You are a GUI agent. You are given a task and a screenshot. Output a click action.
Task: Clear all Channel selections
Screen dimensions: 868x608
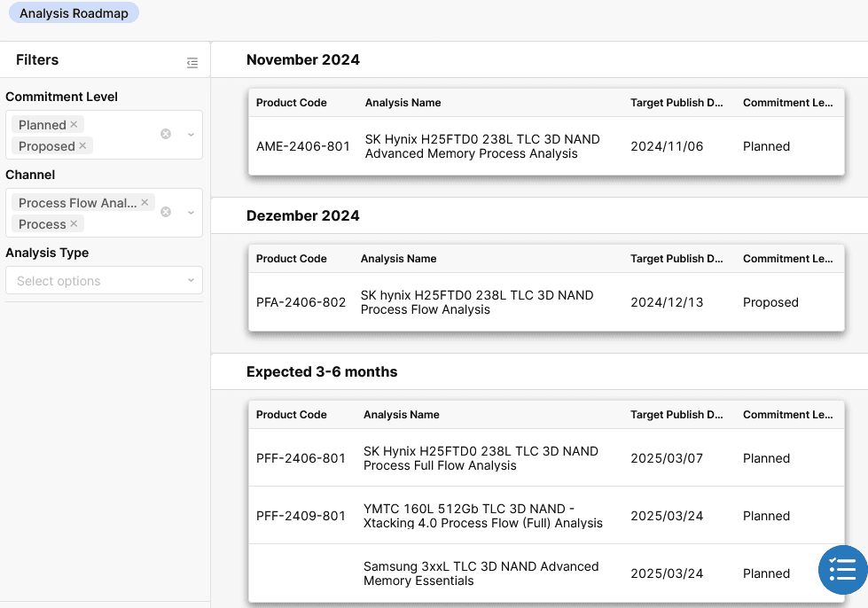click(166, 213)
